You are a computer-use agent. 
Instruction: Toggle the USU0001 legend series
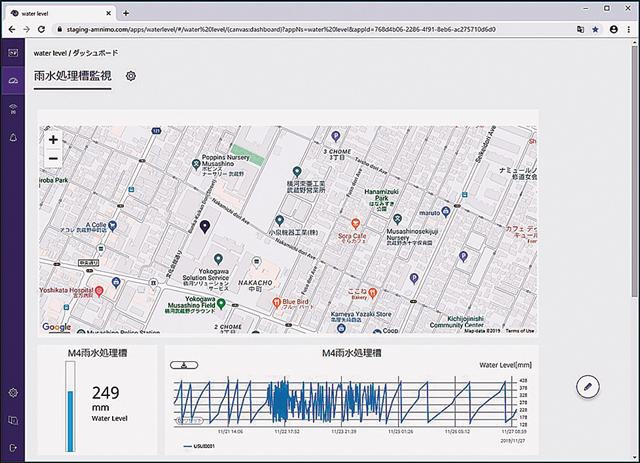(199, 446)
